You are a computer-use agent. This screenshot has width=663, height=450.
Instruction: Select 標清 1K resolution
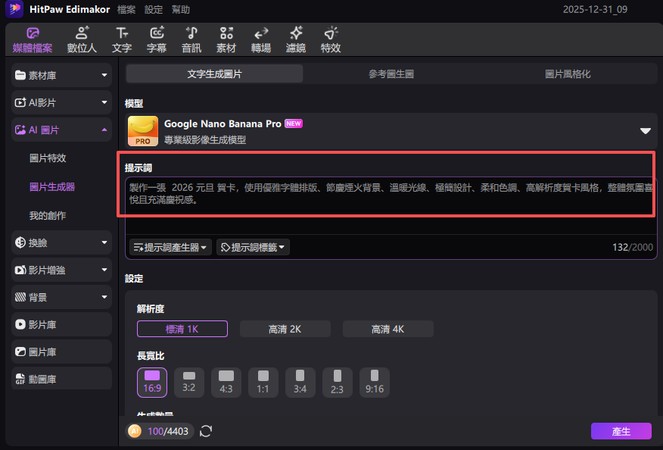182,329
